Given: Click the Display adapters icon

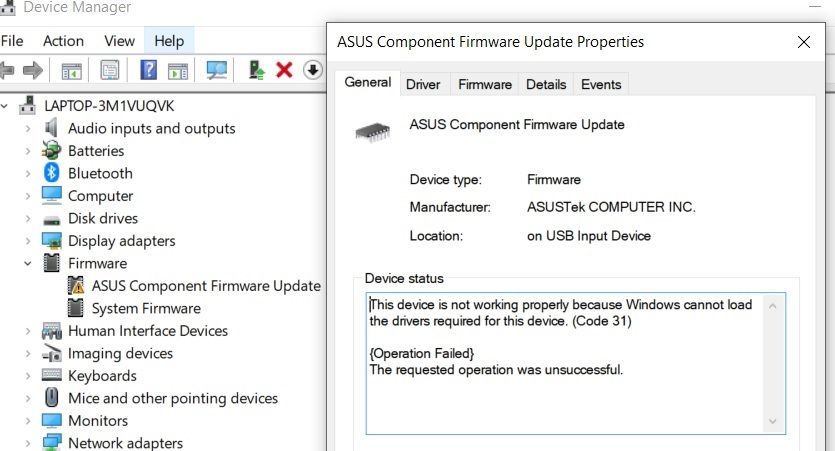Looking at the screenshot, I should (52, 241).
